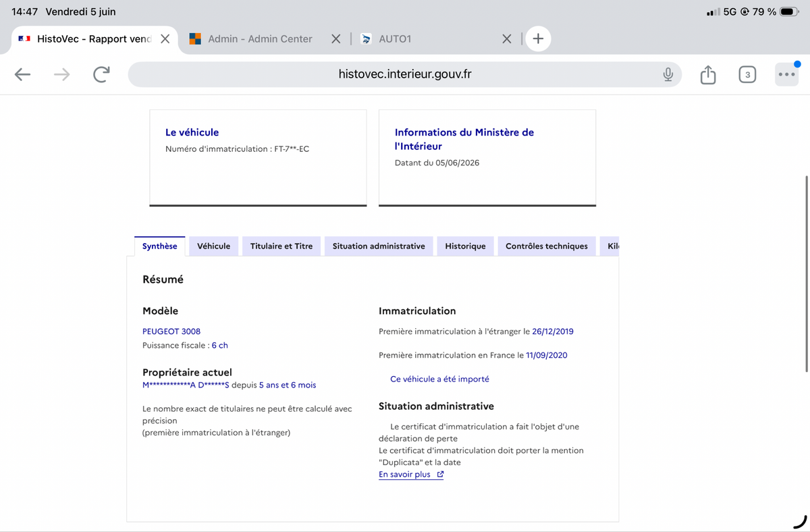Open the Véhicule tab
The height and width of the screenshot is (532, 810).
click(x=213, y=246)
